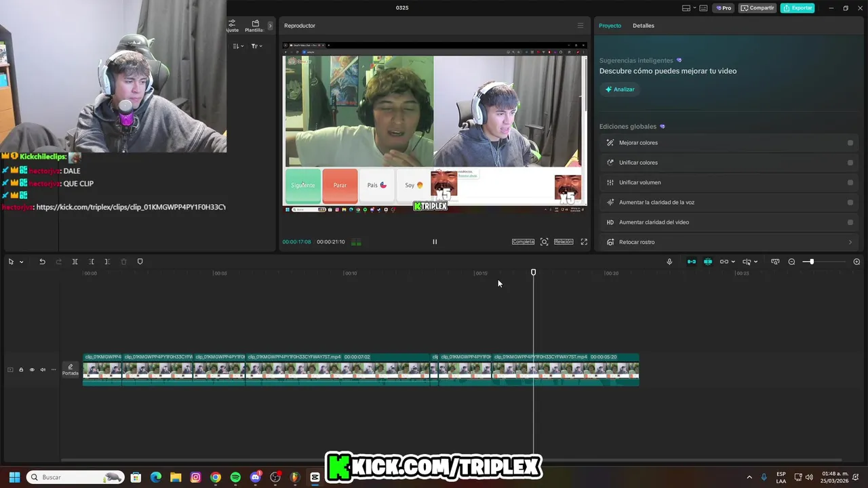Click the Analizar button
This screenshot has width=868, height=488.
pos(620,89)
